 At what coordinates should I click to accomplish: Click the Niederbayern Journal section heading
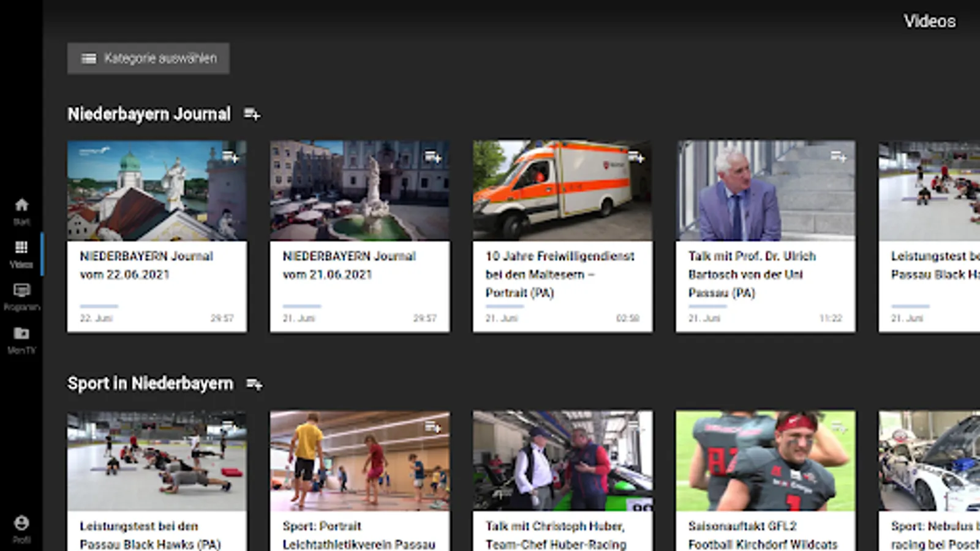pos(149,114)
